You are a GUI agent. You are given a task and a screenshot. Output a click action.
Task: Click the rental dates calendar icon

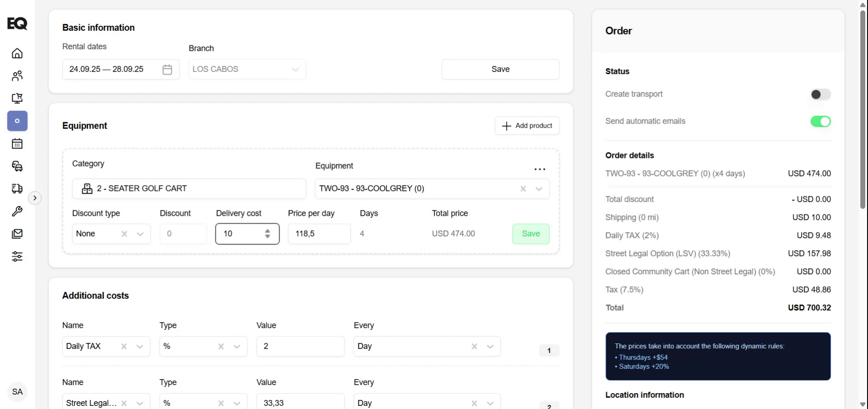pos(167,70)
